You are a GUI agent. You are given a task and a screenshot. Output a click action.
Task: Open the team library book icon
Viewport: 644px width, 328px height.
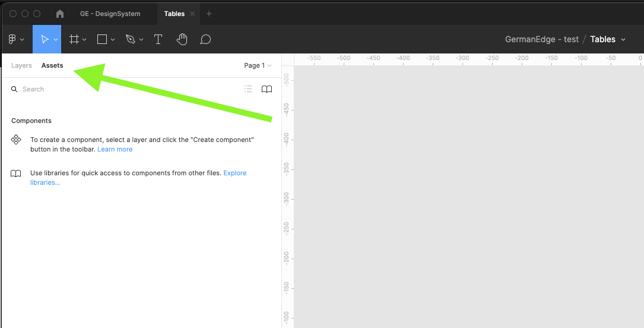point(267,89)
